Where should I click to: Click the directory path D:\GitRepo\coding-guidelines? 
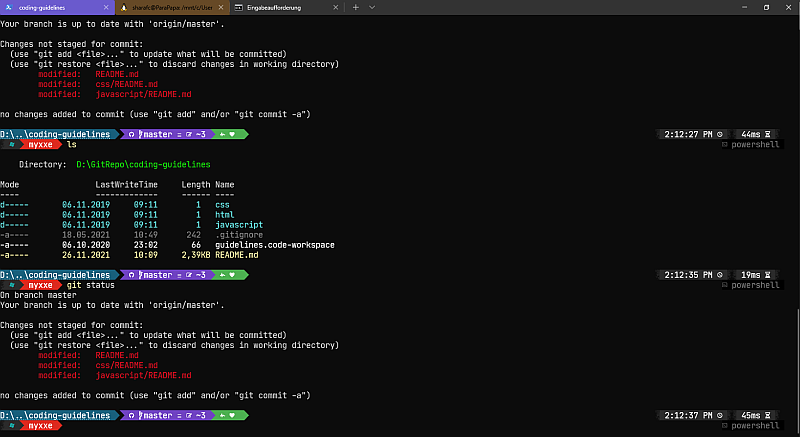pos(143,165)
